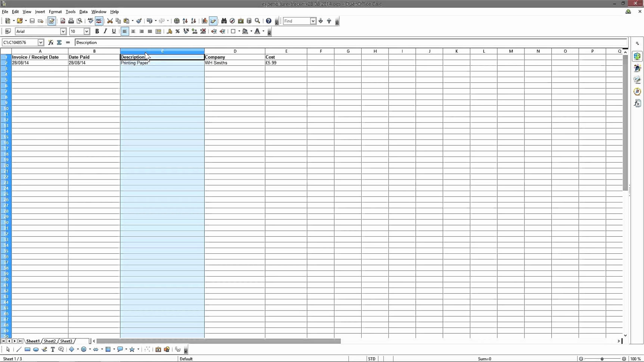Select the Ellipse drawing tool
644x362 pixels.
[x=36, y=349]
